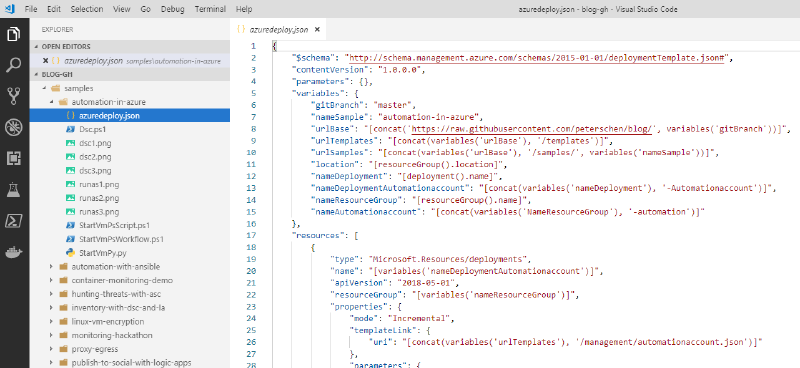Open the File menu

31,9
